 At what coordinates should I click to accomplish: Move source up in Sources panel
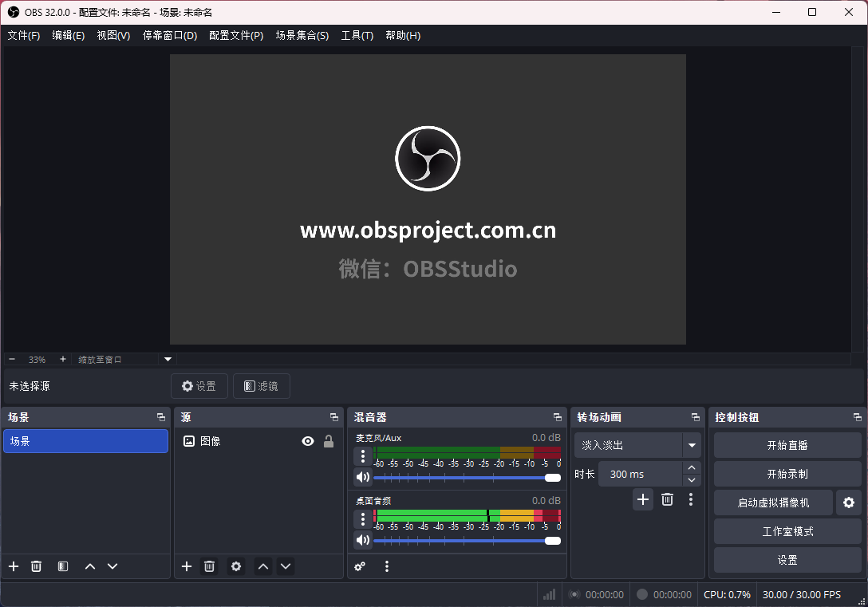click(x=263, y=566)
